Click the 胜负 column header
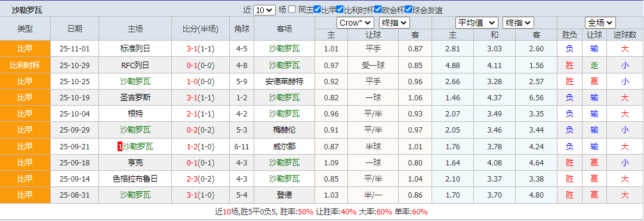Viewport: 644px width, 221px height. click(x=569, y=35)
